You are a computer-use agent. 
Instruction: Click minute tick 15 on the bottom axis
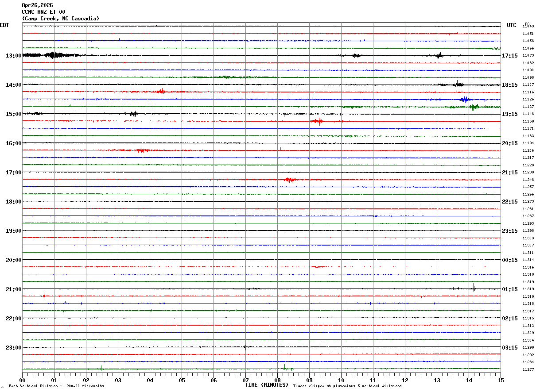(x=501, y=380)
